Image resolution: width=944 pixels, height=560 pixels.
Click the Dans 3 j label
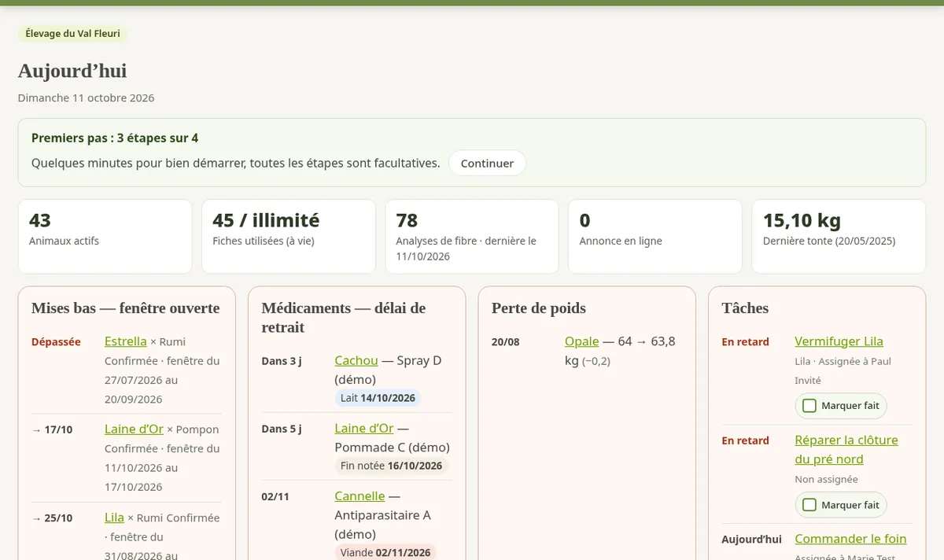[x=282, y=361]
